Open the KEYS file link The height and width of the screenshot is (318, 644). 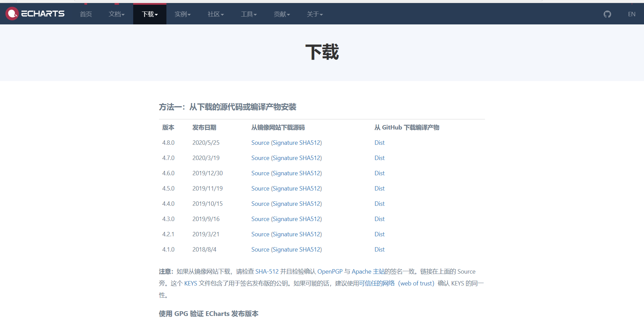coord(190,283)
